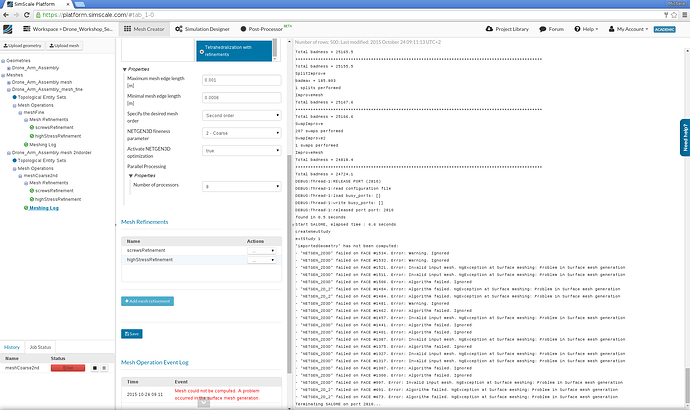Open the desired mesh order dropdown
This screenshot has height=410, width=690.
(242, 115)
